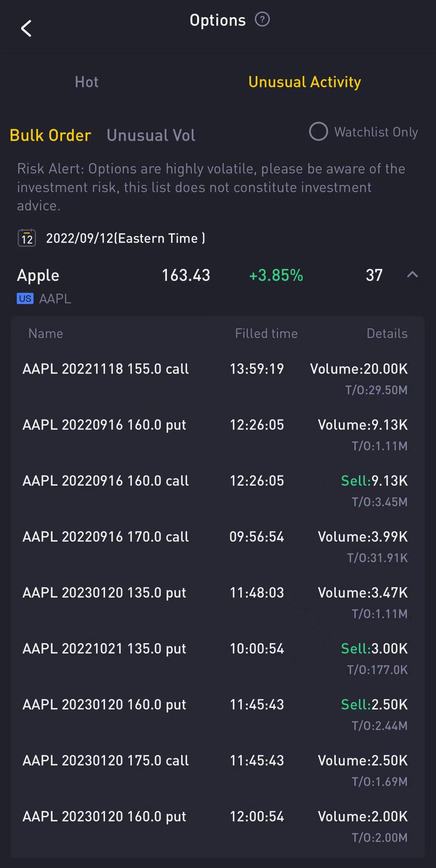Image resolution: width=436 pixels, height=868 pixels.
Task: Open AAPL 20221118 155.0 call order
Action: coord(105,369)
